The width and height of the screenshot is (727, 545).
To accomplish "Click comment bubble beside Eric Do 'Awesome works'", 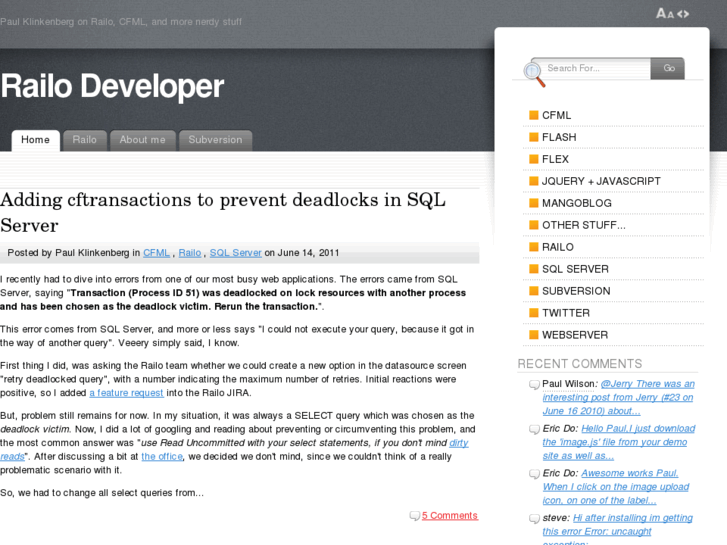I will pos(534,474).
